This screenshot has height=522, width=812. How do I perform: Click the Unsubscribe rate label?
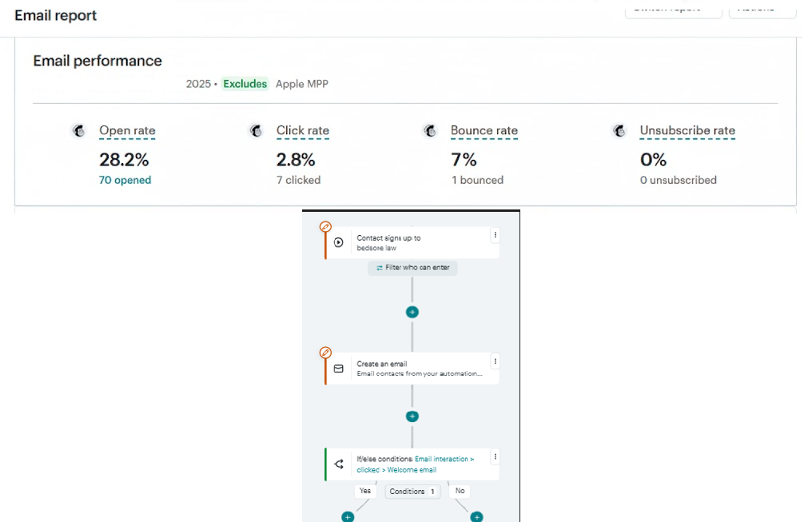[687, 131]
